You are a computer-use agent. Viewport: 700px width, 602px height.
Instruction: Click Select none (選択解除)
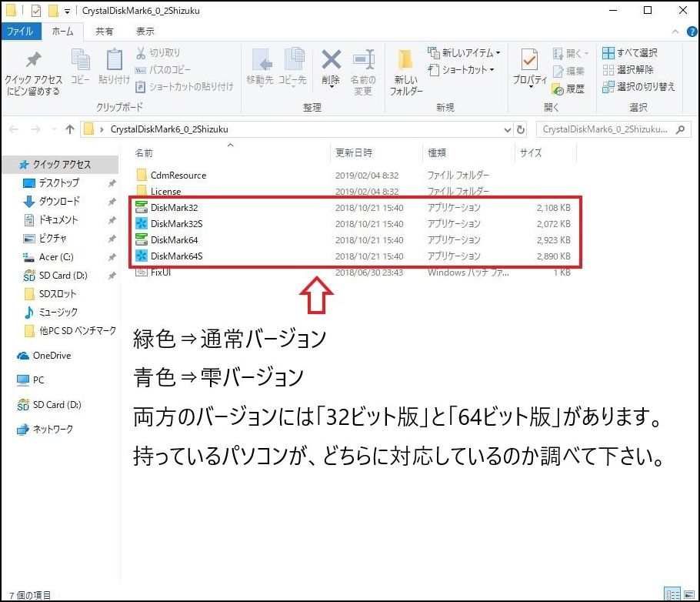(x=628, y=70)
